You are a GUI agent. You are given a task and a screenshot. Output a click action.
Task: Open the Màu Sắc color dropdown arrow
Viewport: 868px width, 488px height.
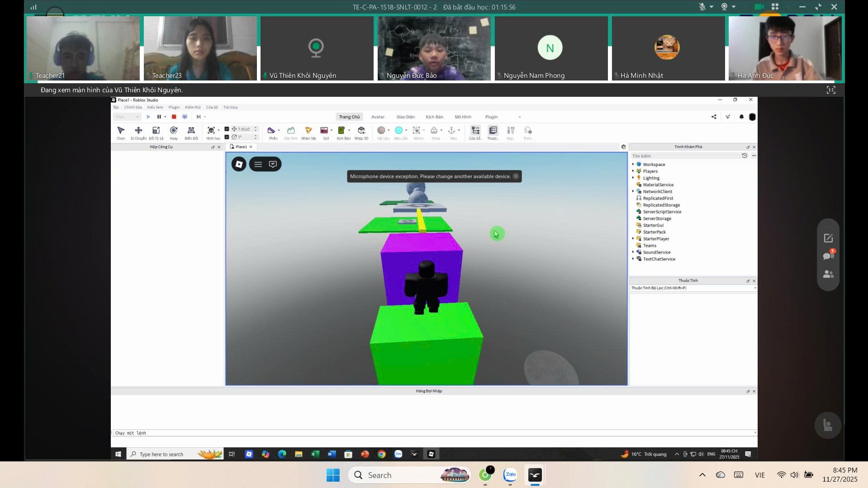pyautogui.click(x=406, y=131)
